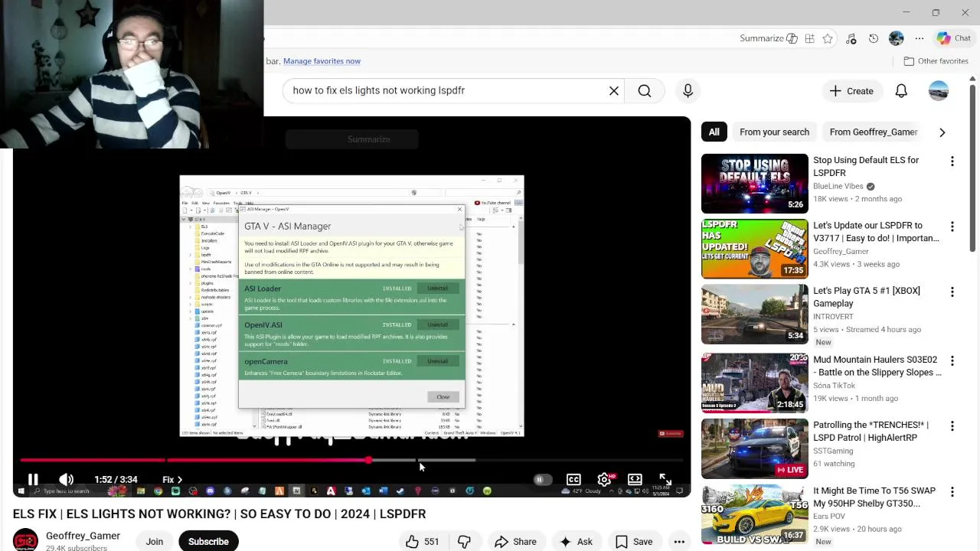Open browser history clock icon

tap(874, 38)
